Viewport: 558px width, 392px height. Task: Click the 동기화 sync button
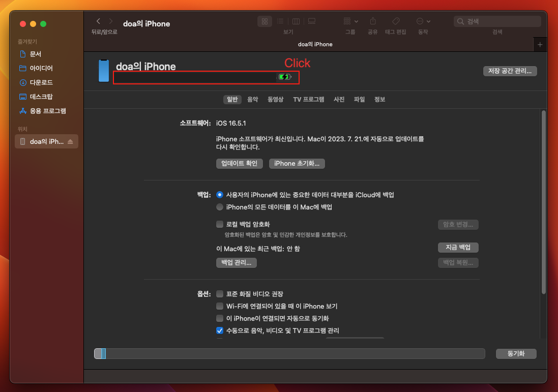tap(516, 353)
